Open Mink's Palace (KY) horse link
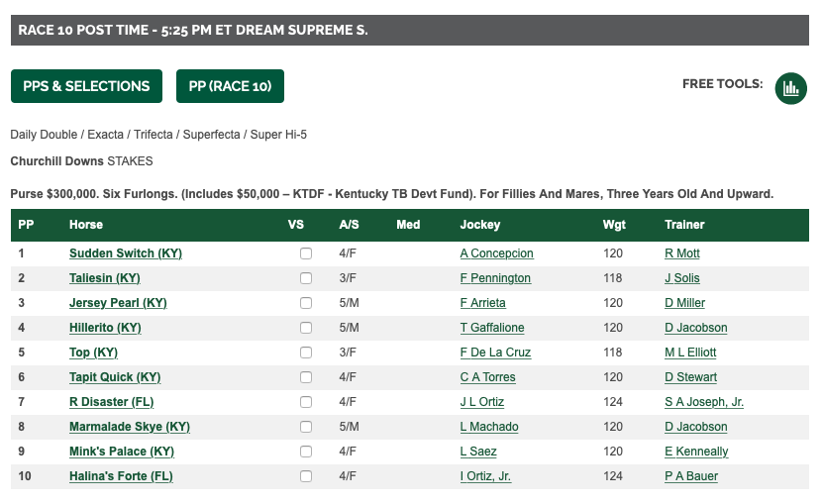This screenshot has width=822, height=504. [122, 452]
